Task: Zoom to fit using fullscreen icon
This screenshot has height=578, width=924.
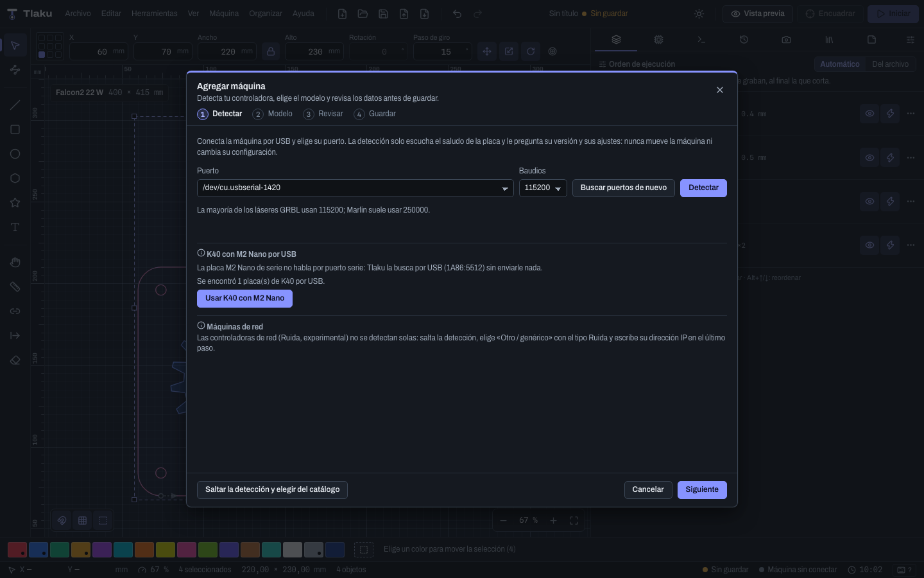Action: 574,520
